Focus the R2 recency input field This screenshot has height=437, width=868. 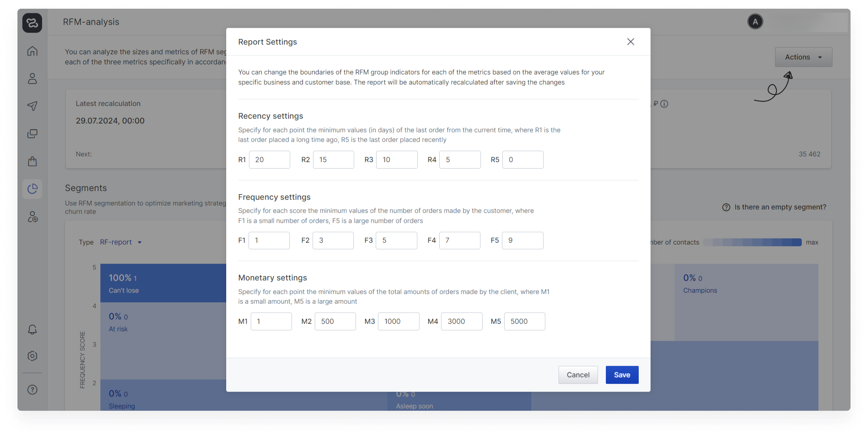333,160
